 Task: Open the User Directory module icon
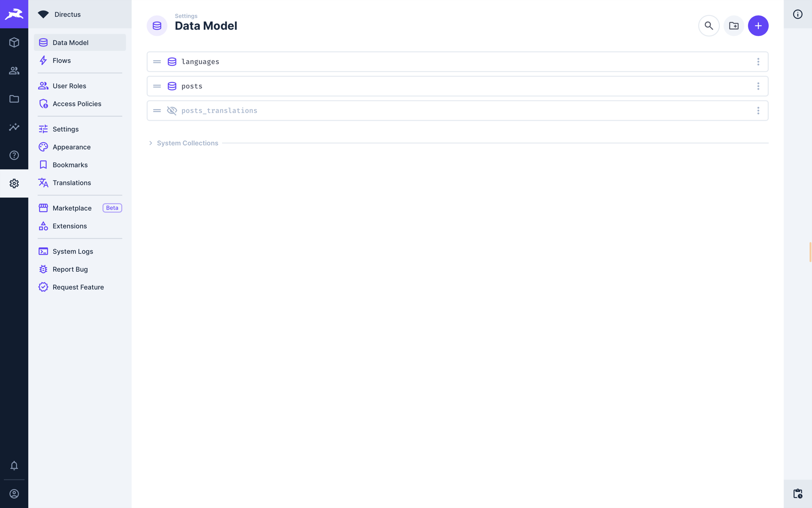point(14,71)
